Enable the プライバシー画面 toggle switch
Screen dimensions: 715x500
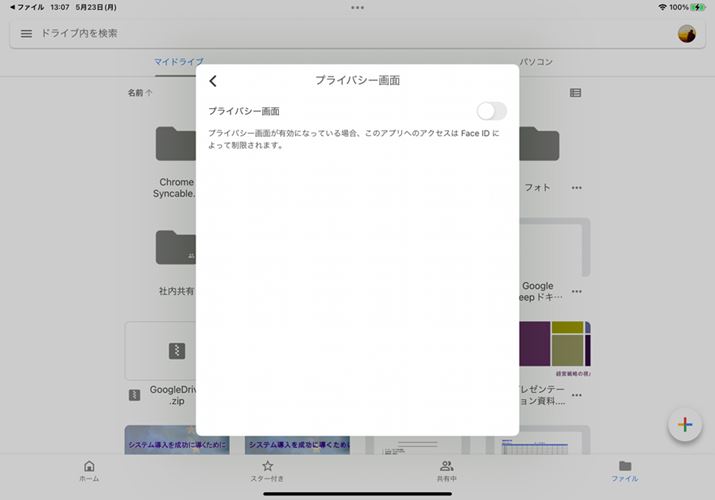click(x=492, y=111)
